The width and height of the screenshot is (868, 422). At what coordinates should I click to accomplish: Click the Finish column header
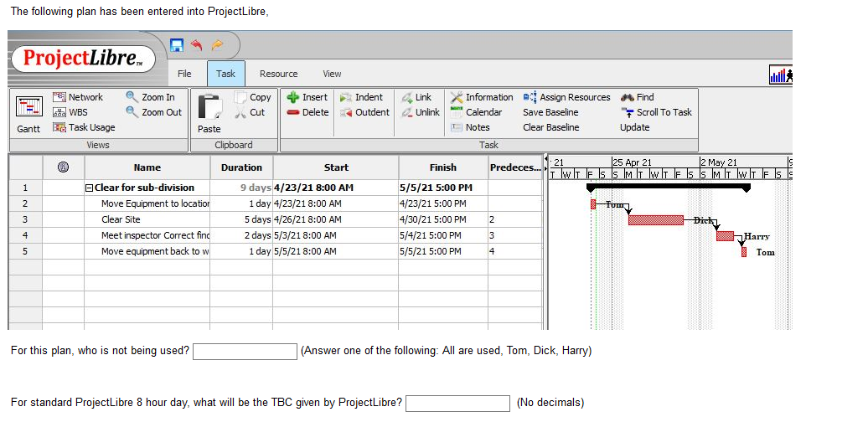[x=443, y=167]
